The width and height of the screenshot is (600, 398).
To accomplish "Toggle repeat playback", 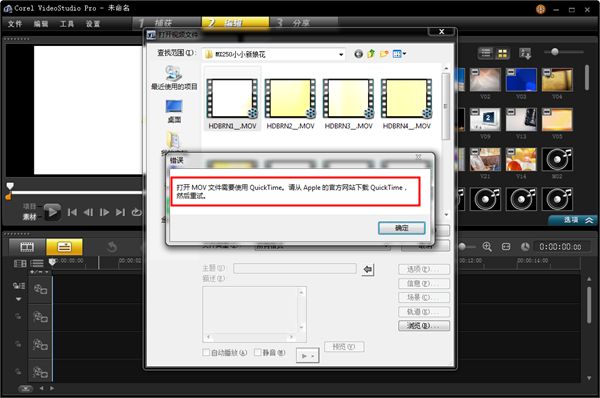I will tap(136, 212).
